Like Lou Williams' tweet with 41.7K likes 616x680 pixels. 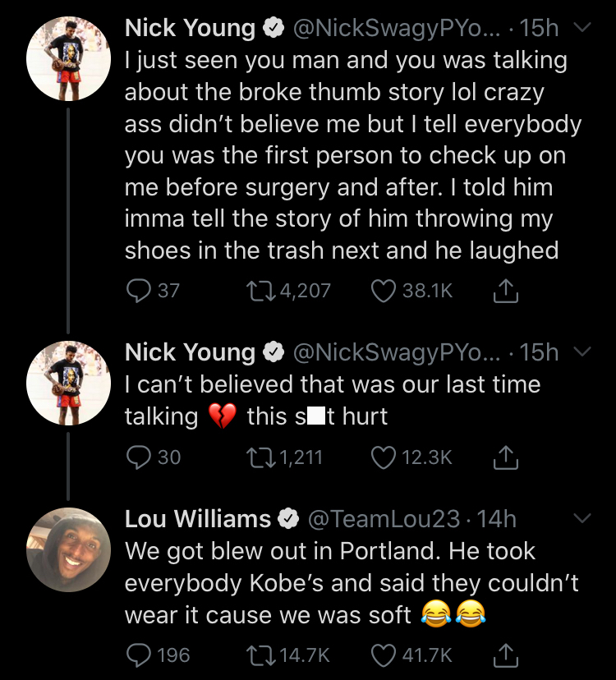point(383,655)
